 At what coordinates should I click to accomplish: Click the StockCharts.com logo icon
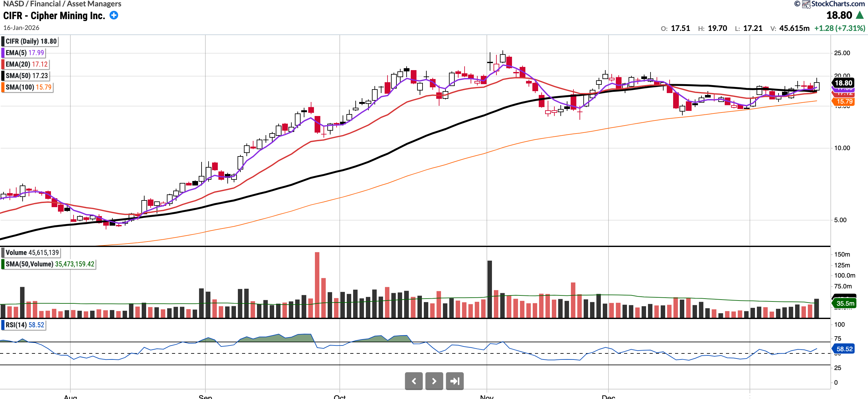[806, 4]
